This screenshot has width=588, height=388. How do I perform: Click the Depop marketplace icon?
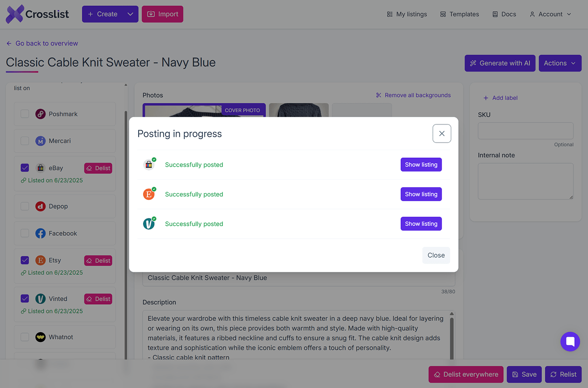pyautogui.click(x=41, y=206)
